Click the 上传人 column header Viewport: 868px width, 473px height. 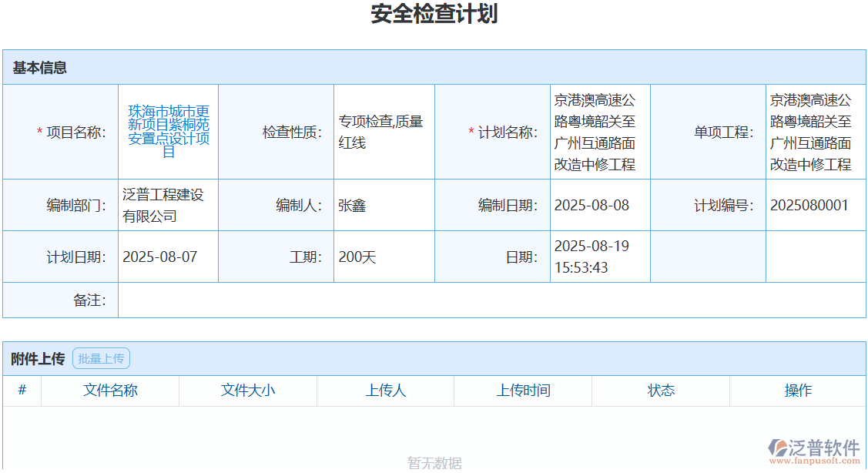click(x=385, y=391)
